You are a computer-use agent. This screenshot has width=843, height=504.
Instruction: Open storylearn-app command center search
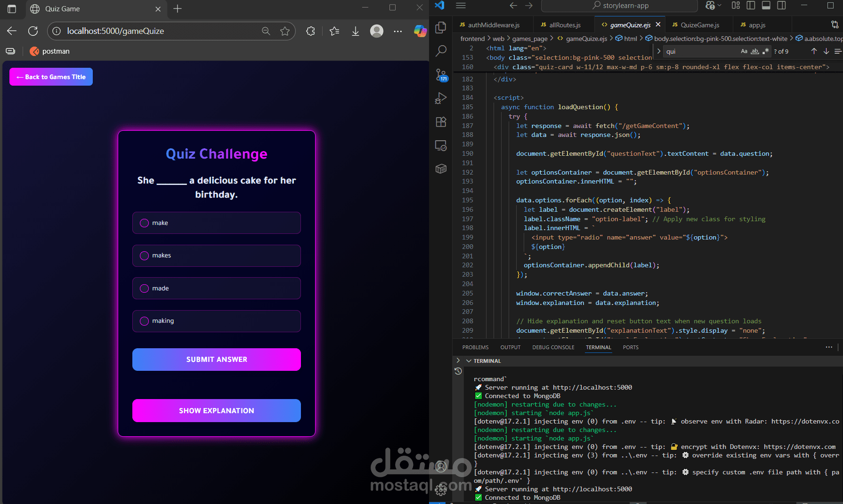(619, 6)
